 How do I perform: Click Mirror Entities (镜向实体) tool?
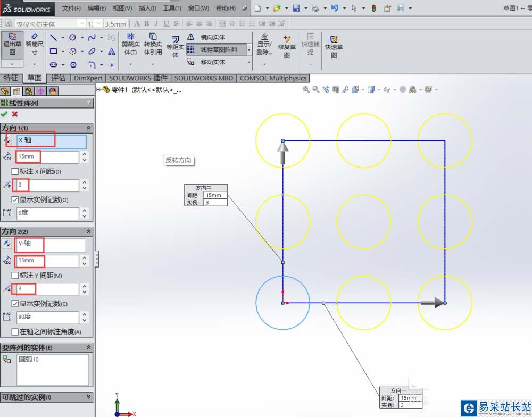click(x=206, y=37)
